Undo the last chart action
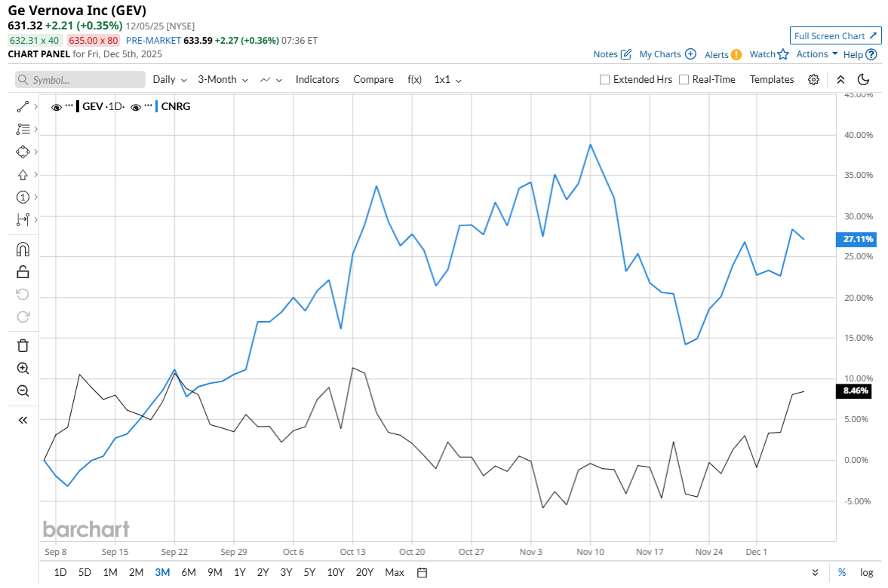Viewport: 888px width, 588px height. tap(23, 294)
